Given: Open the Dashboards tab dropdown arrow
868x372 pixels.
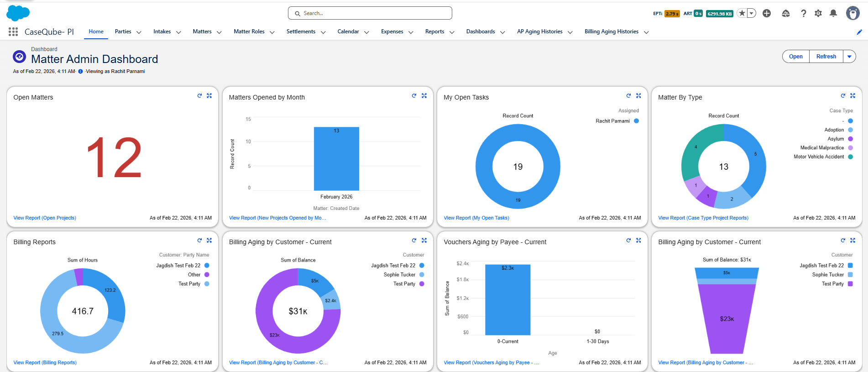Looking at the screenshot, I should click(x=502, y=32).
